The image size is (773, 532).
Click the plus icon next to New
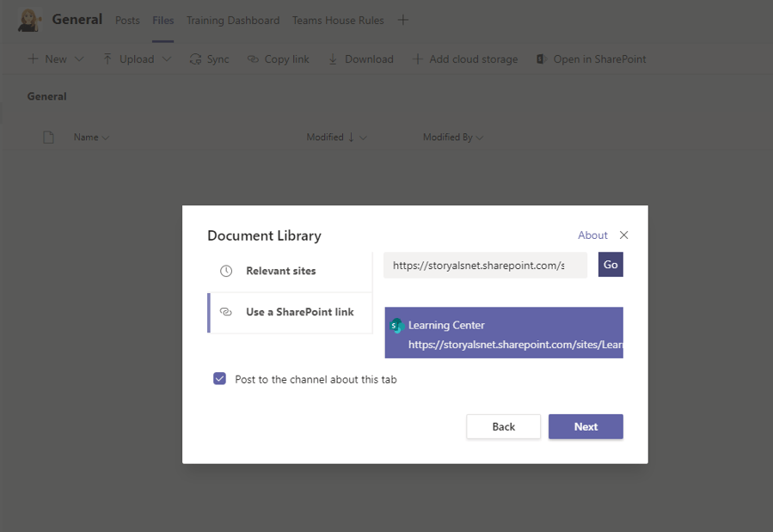(33, 59)
